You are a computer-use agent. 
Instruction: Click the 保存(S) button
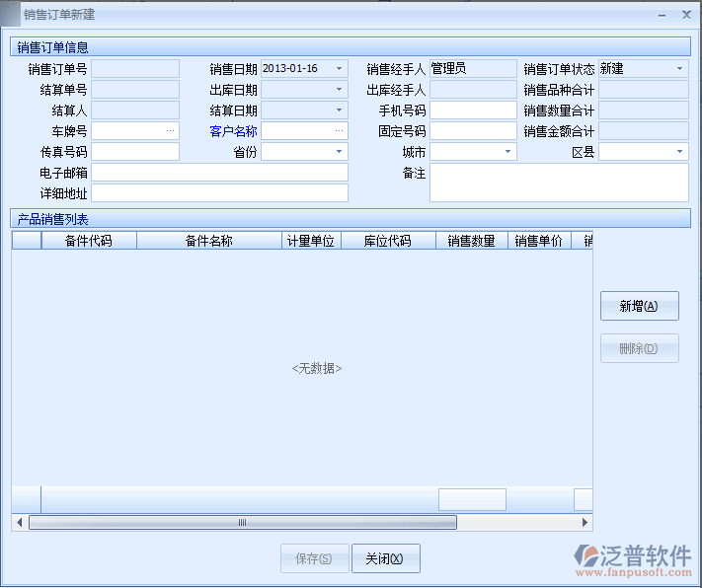click(x=314, y=558)
